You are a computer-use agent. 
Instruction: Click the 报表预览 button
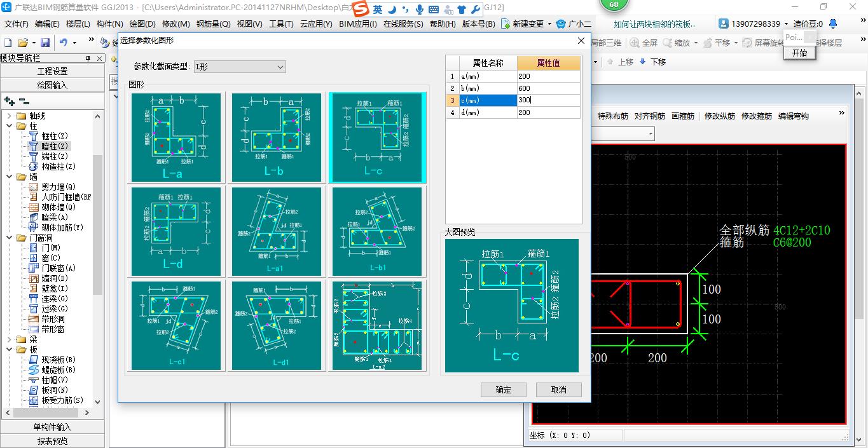pyautogui.click(x=52, y=441)
